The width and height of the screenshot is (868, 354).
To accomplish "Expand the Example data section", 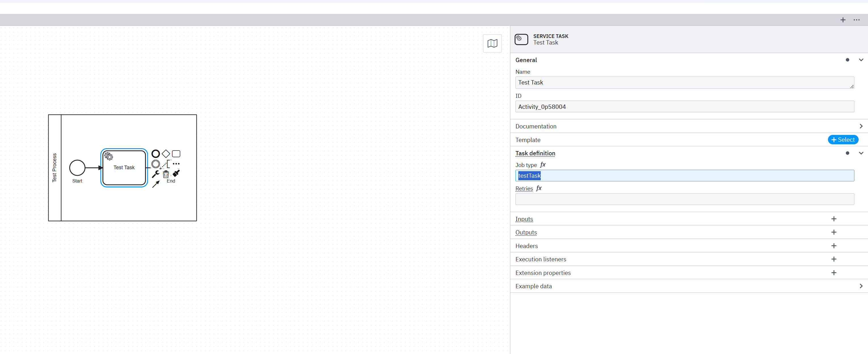I will 861,286.
